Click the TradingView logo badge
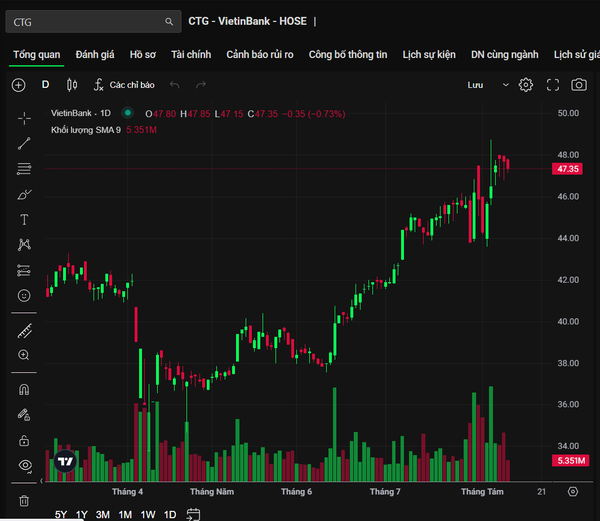The height and width of the screenshot is (521, 600). pos(65,461)
